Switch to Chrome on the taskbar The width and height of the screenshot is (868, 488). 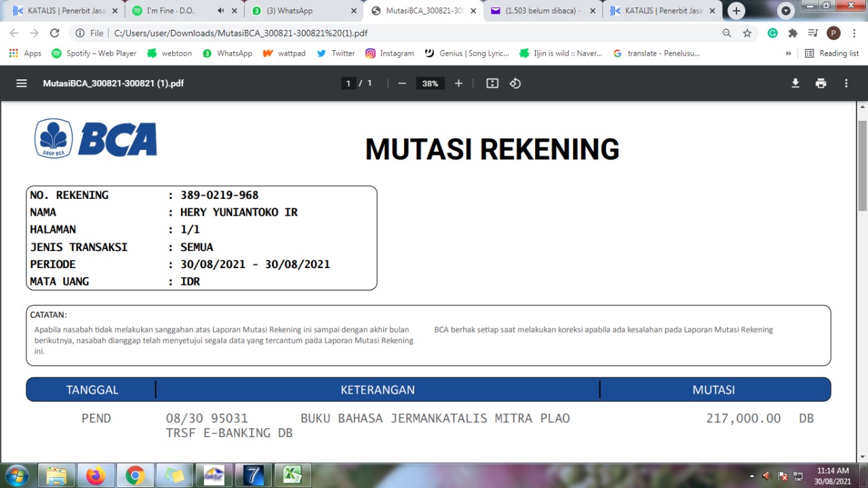[136, 476]
